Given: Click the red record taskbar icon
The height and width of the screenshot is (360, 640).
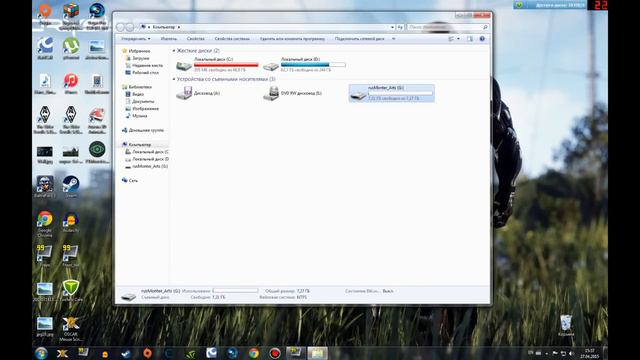Looking at the screenshot, I should click(x=275, y=353).
